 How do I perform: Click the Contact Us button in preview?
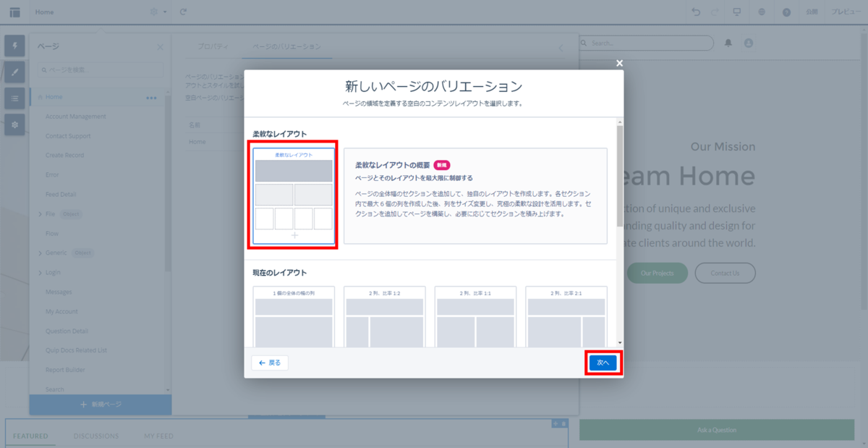[725, 273]
